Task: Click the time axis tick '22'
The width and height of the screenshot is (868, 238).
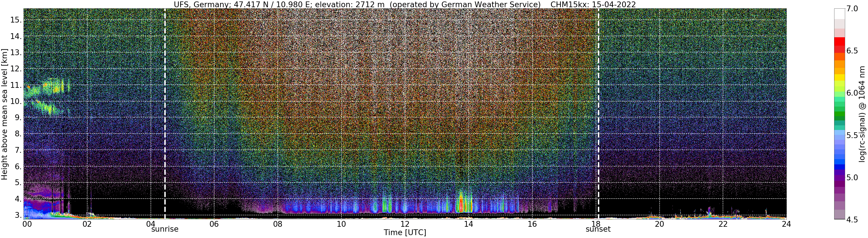Action: [723, 224]
